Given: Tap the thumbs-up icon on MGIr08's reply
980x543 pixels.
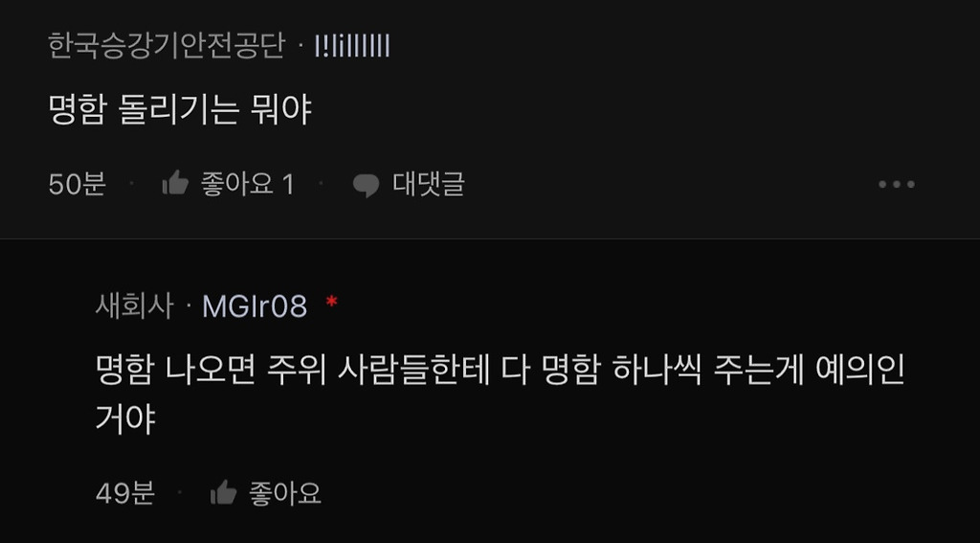Looking at the screenshot, I should click(224, 493).
